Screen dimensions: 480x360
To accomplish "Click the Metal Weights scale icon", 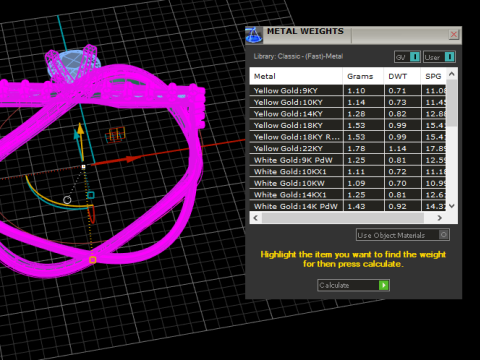I will click(254, 35).
